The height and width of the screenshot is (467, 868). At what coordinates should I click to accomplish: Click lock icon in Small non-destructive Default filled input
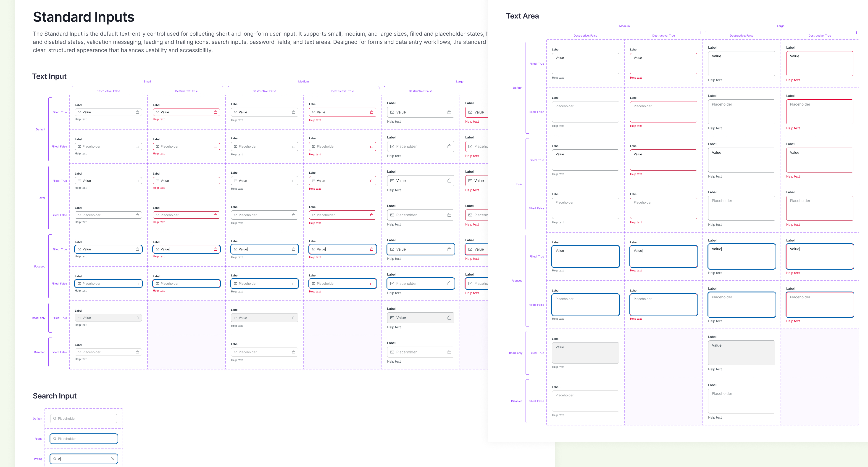pos(137,112)
